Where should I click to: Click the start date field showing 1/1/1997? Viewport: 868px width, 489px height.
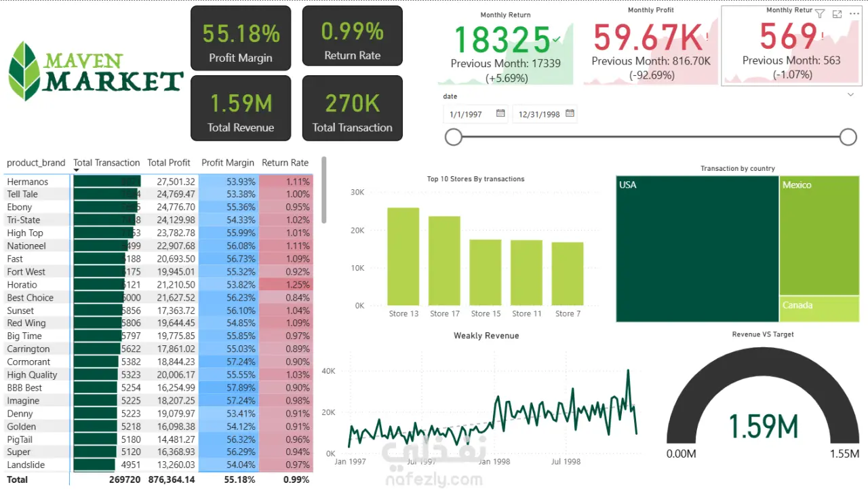[x=475, y=114]
